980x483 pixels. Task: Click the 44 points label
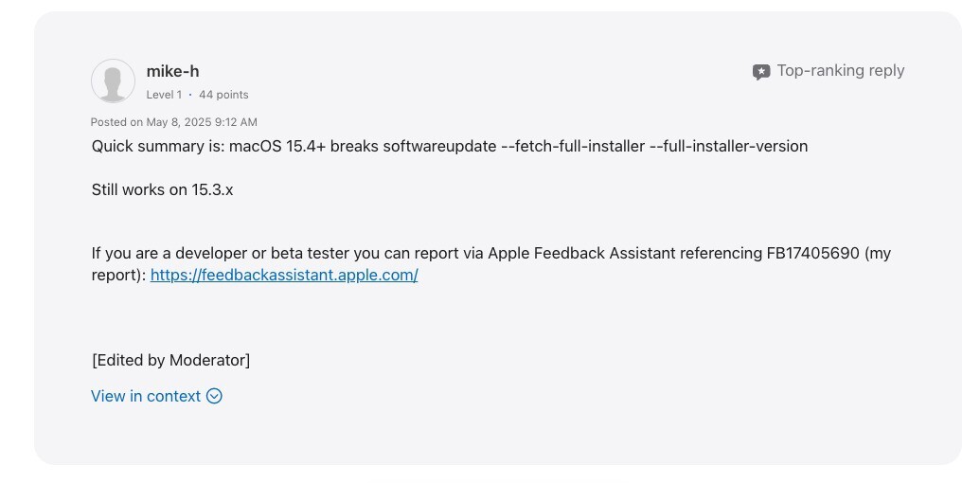coord(223,95)
